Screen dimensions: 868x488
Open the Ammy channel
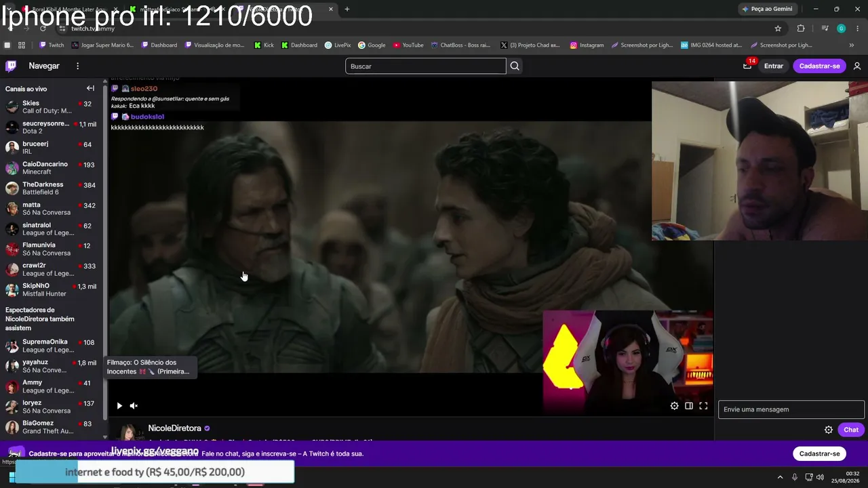pyautogui.click(x=51, y=386)
